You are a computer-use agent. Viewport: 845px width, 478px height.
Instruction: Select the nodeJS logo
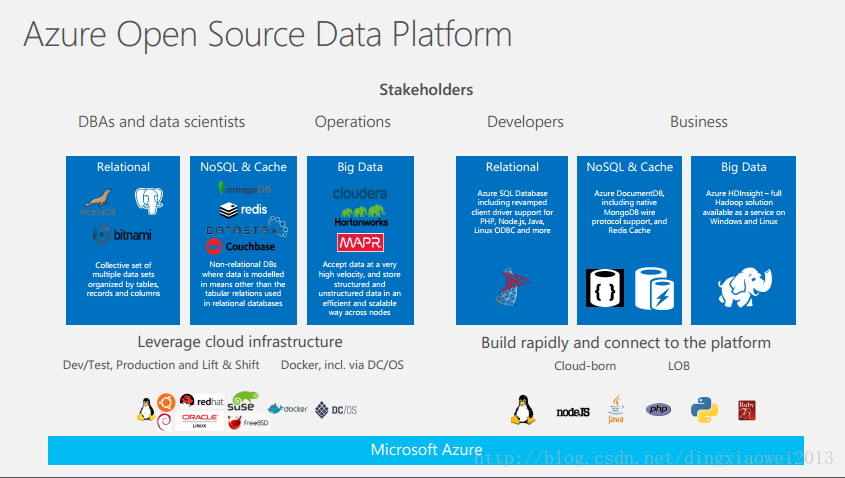click(573, 412)
